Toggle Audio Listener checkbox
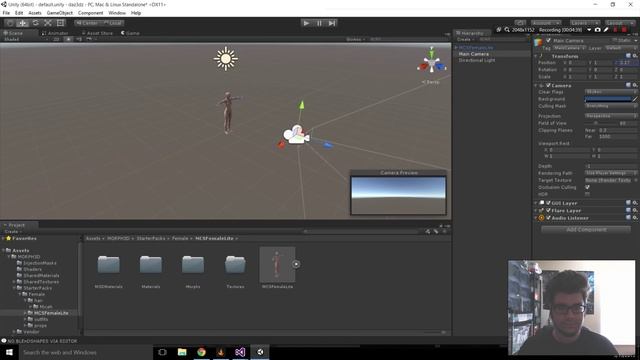This screenshot has height=360, width=640. 548,218
